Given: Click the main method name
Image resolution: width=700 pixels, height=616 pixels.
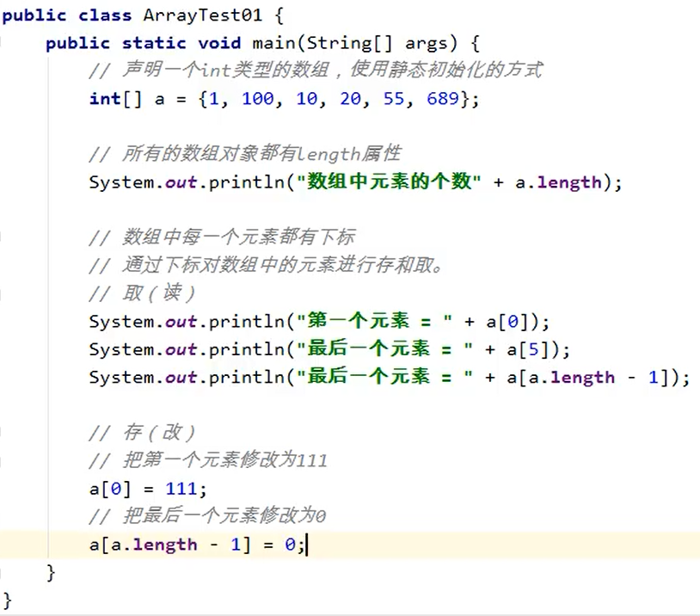Looking at the screenshot, I should (273, 43).
